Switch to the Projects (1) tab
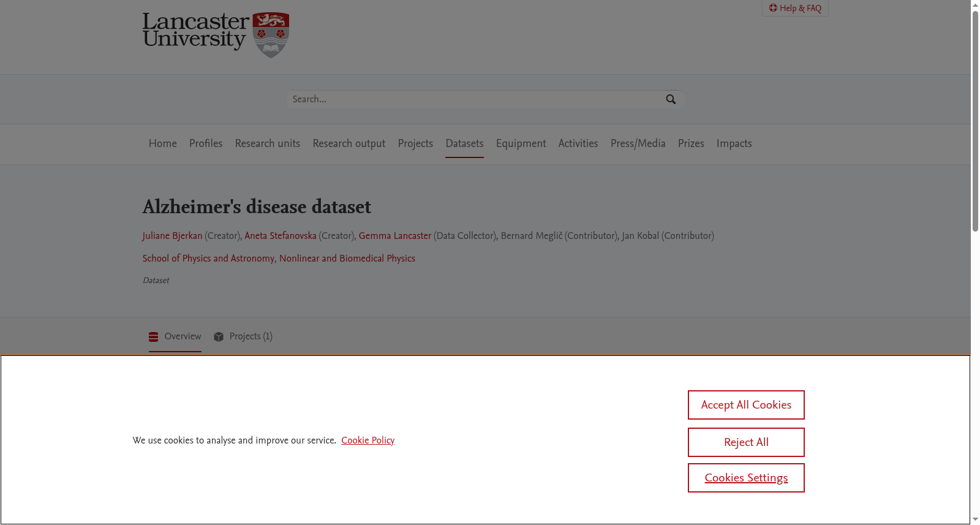Screen dimensions: 980x525 coord(243,336)
